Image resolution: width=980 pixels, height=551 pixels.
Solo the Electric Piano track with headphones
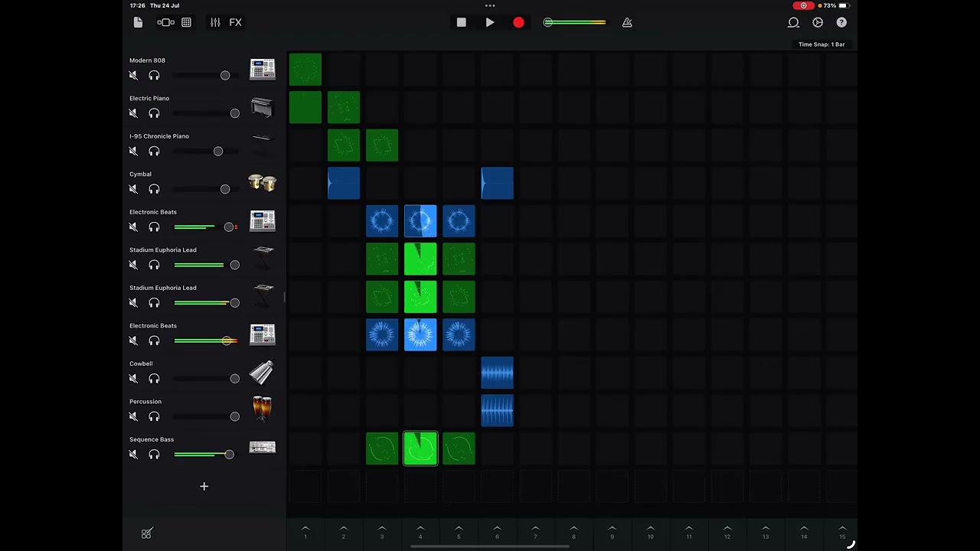(154, 113)
